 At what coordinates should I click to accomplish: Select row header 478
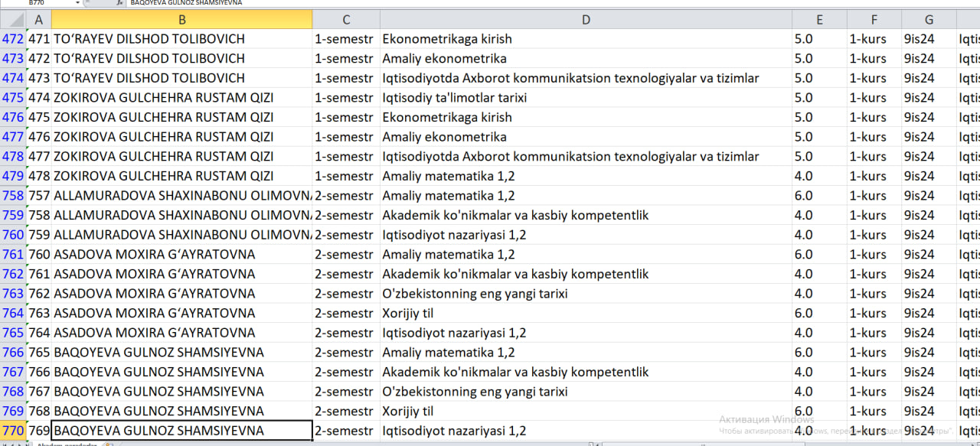(12, 156)
